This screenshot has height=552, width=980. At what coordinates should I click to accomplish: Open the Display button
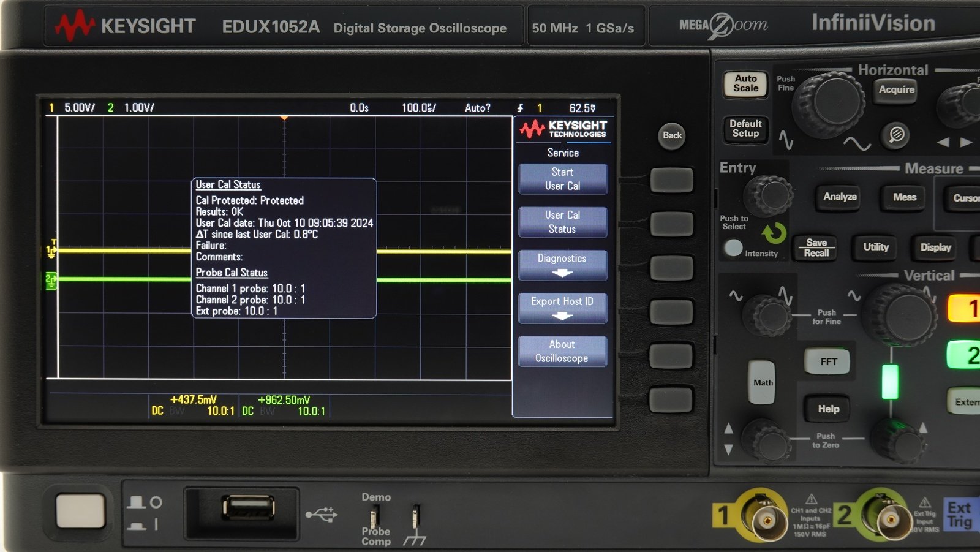click(935, 248)
